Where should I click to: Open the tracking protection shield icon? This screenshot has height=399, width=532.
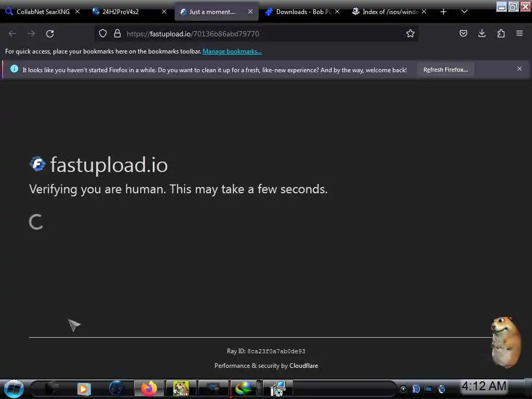[x=103, y=33]
